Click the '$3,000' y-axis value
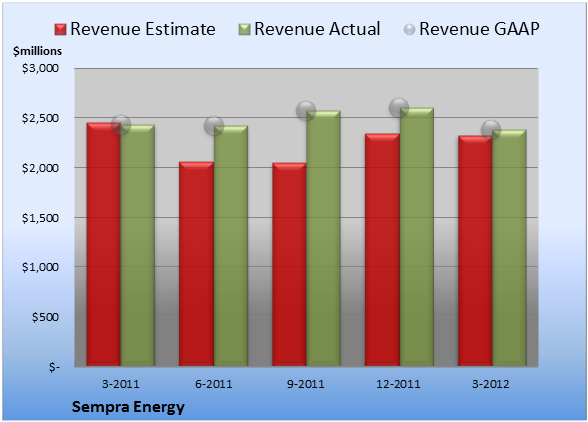Image resolution: width=588 pixels, height=422 pixels. pos(40,68)
